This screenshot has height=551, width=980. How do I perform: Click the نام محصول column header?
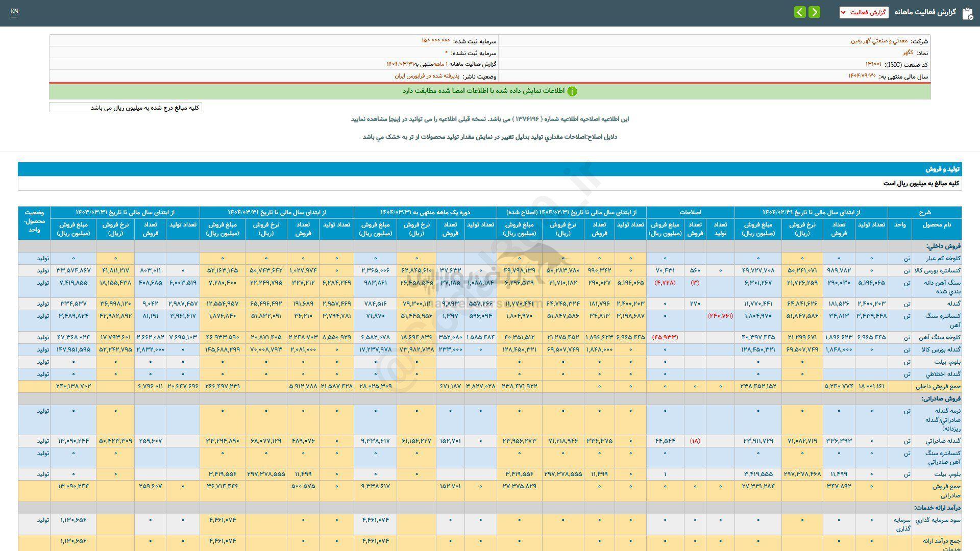point(937,224)
